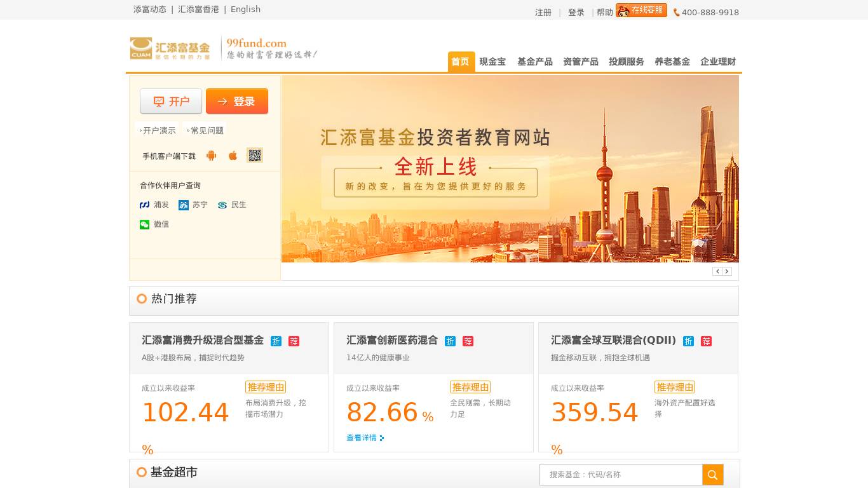Click the 开户 account opening button
This screenshot has width=868, height=488.
pos(171,101)
